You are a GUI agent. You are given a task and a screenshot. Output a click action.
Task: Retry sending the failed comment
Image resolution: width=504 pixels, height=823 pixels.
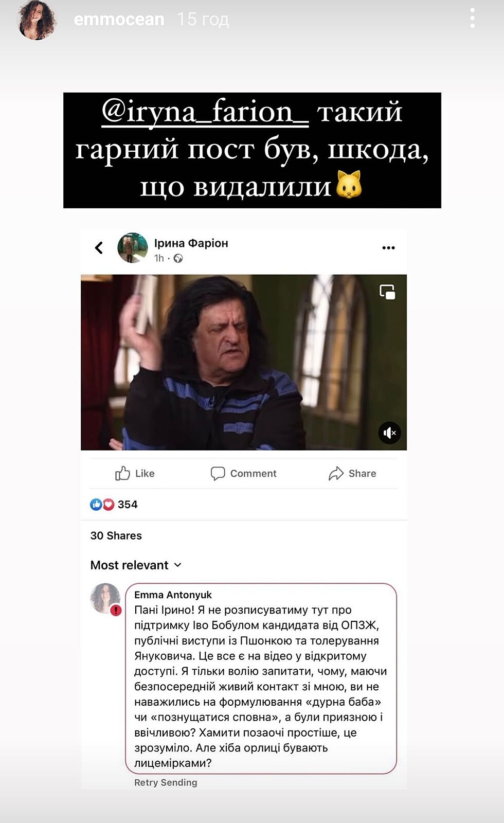click(x=166, y=782)
